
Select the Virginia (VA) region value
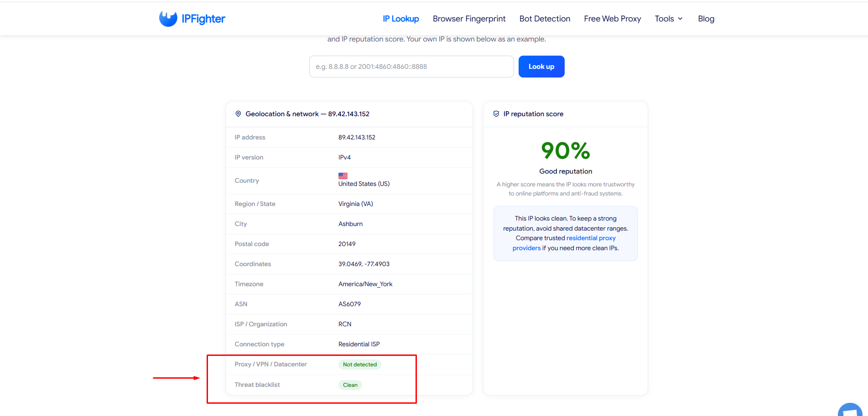356,204
